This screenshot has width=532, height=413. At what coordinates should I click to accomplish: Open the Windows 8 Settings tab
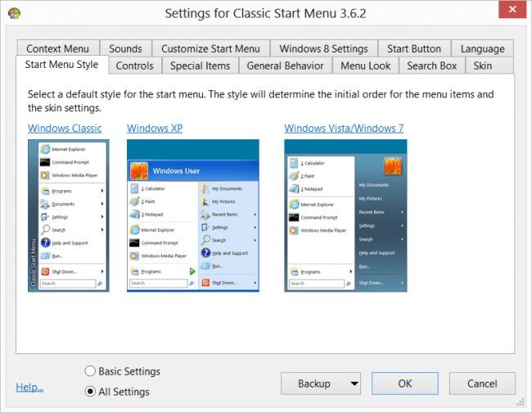pyautogui.click(x=323, y=48)
